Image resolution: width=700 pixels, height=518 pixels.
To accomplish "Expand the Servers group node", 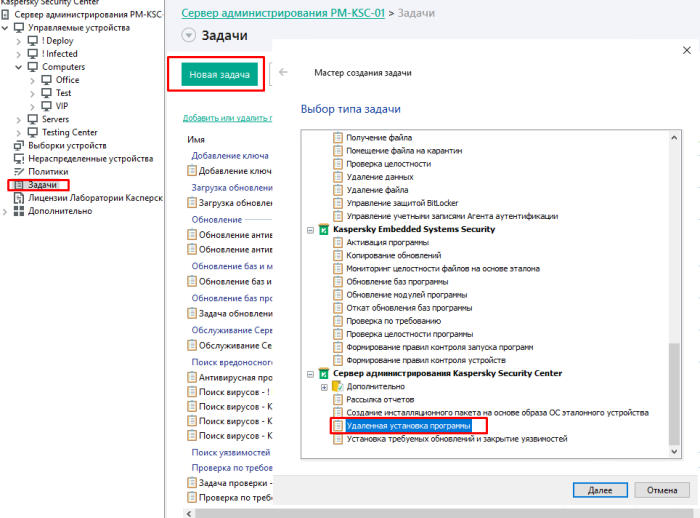I will (18, 120).
